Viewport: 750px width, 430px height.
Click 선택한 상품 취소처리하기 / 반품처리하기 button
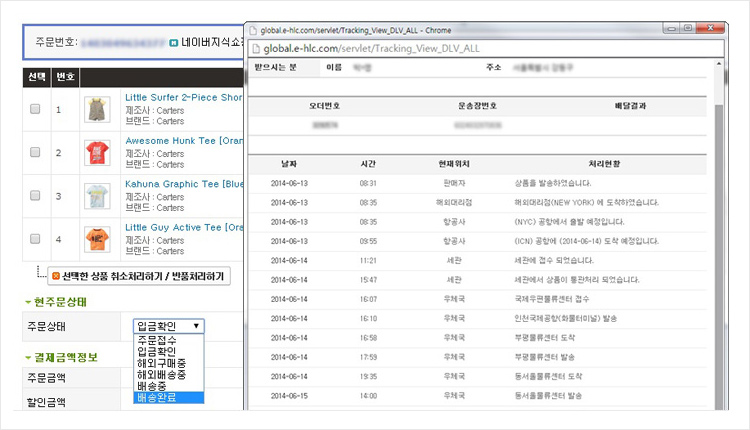point(139,276)
